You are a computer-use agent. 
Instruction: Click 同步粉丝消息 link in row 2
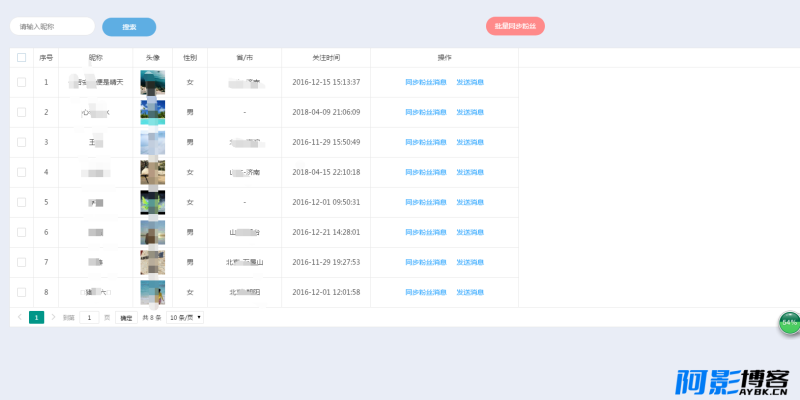point(426,112)
